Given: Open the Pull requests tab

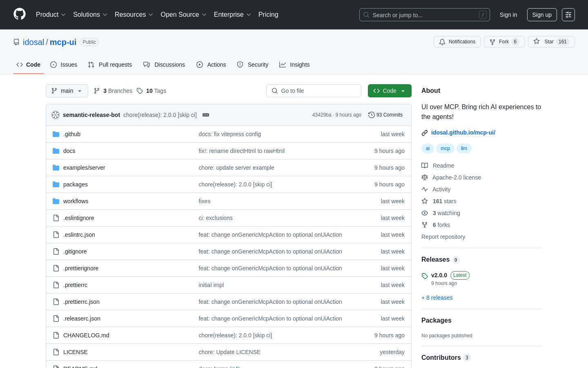Looking at the screenshot, I should (x=110, y=65).
